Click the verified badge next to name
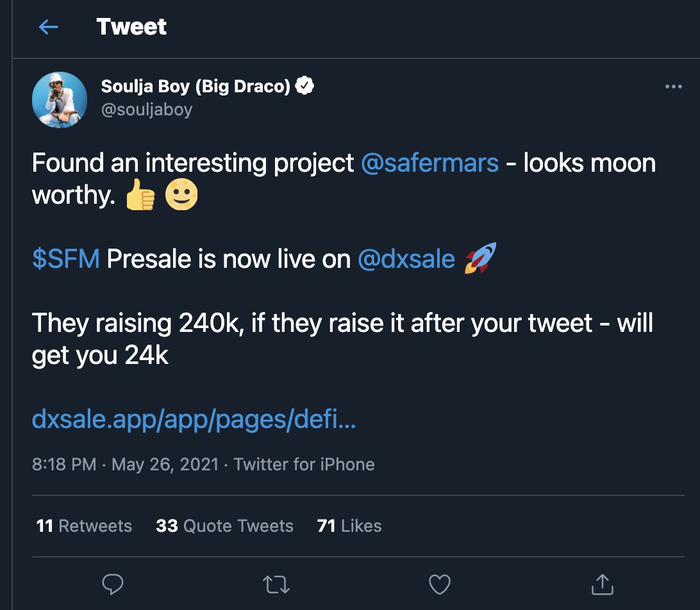700x610 pixels. click(x=305, y=86)
